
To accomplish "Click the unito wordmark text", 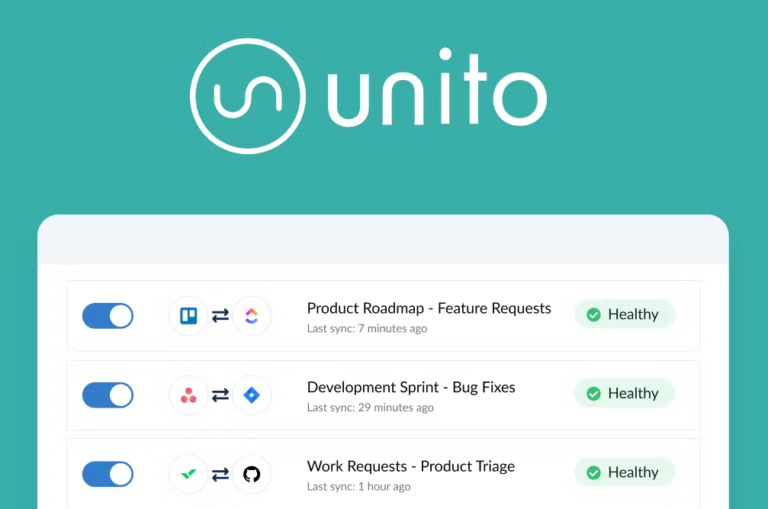I will (x=436, y=95).
